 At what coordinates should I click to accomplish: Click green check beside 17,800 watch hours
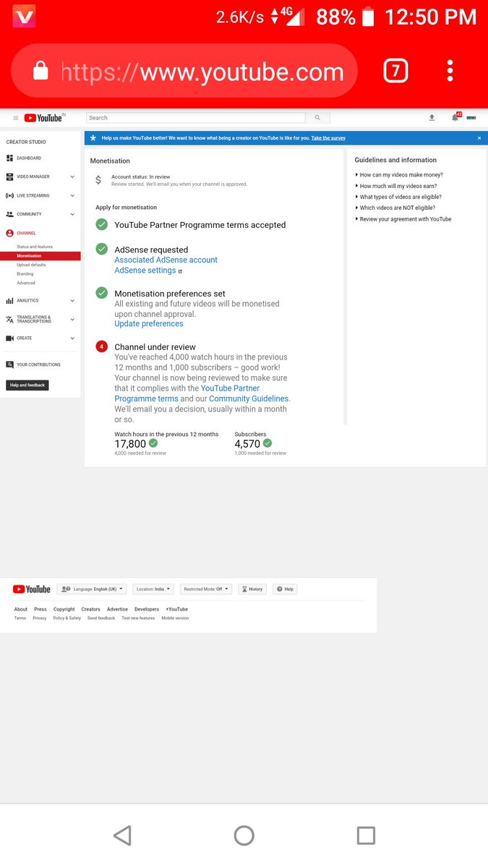pyautogui.click(x=153, y=443)
